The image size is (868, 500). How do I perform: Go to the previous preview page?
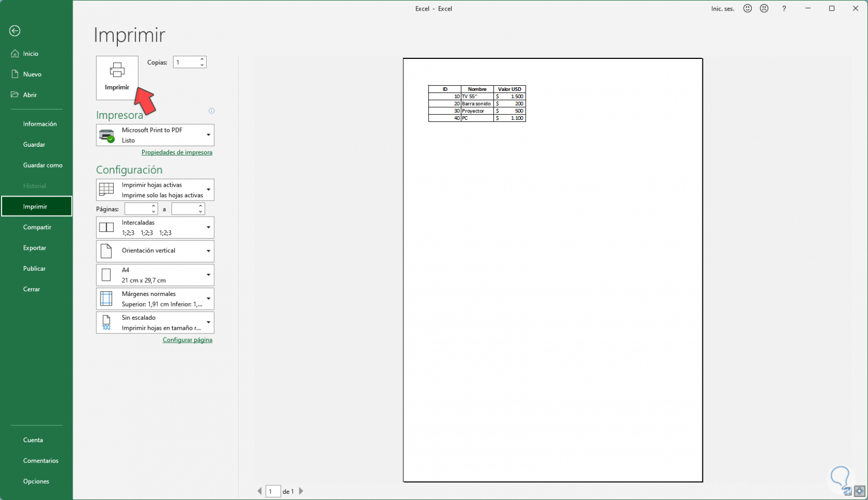click(259, 491)
